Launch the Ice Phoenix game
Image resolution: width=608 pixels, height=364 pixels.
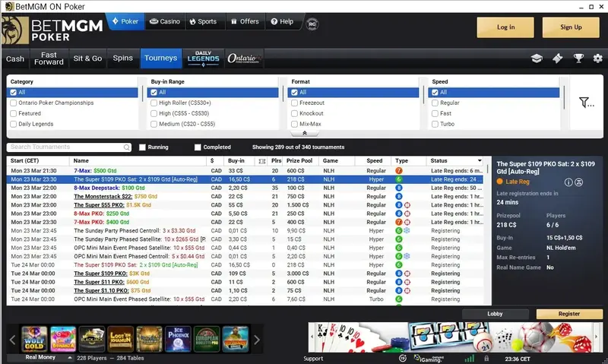pos(178,339)
